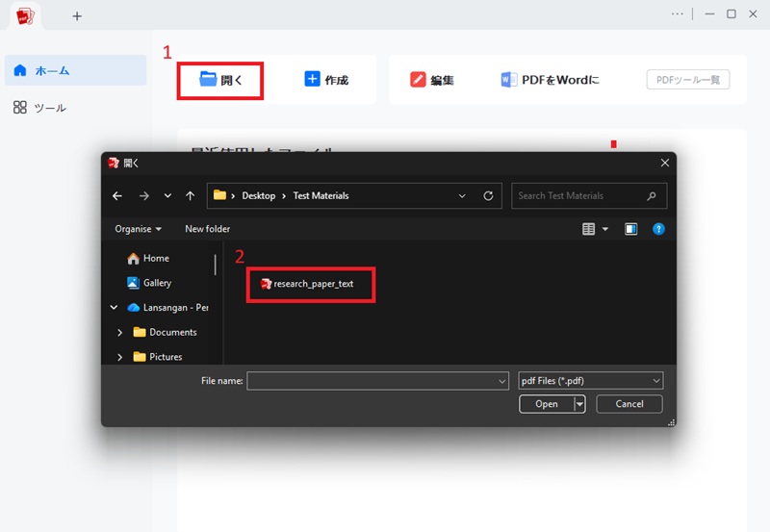The image size is (770, 532).
Task: Expand the Documents folder node
Action: (119, 332)
